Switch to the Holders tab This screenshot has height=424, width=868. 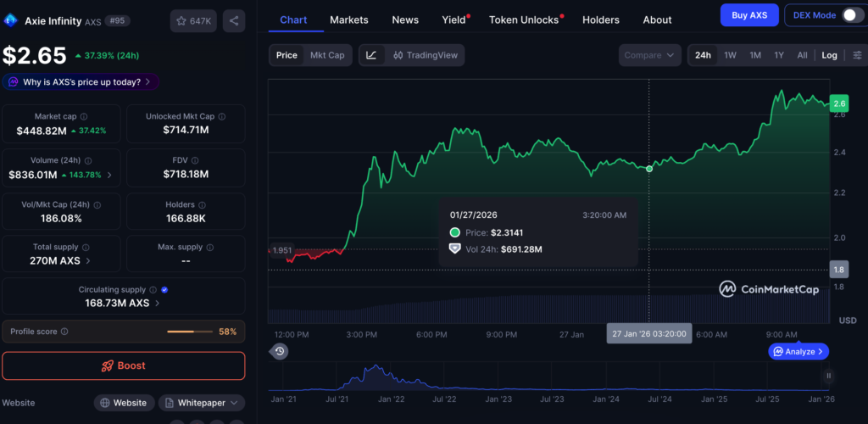pyautogui.click(x=601, y=20)
